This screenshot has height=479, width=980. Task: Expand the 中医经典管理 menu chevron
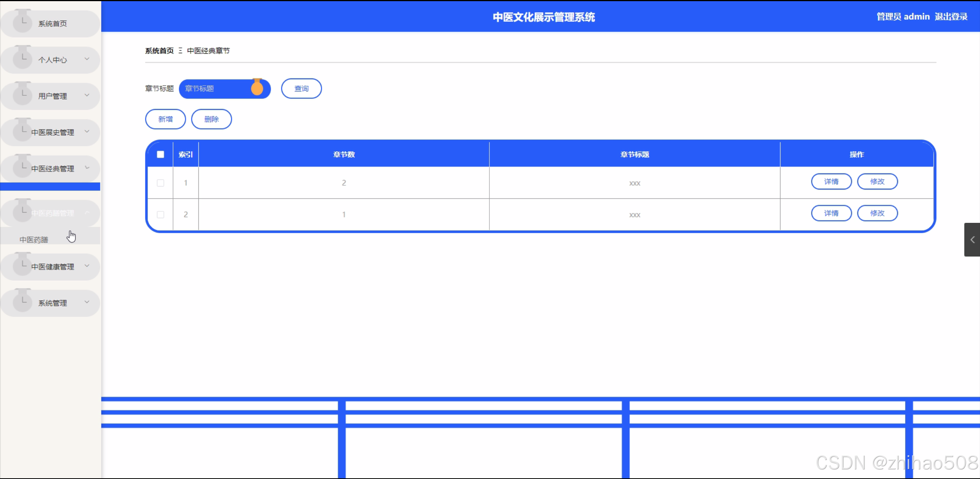pos(87,168)
